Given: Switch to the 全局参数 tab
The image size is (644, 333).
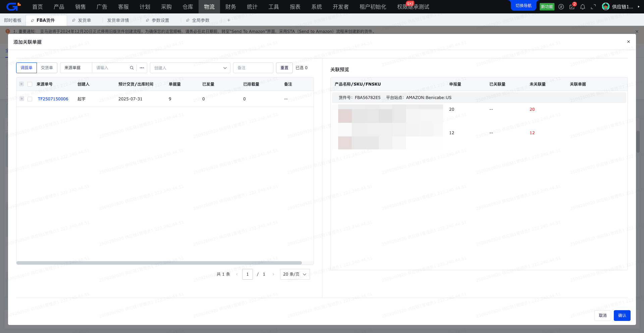Looking at the screenshot, I should click(x=201, y=20).
